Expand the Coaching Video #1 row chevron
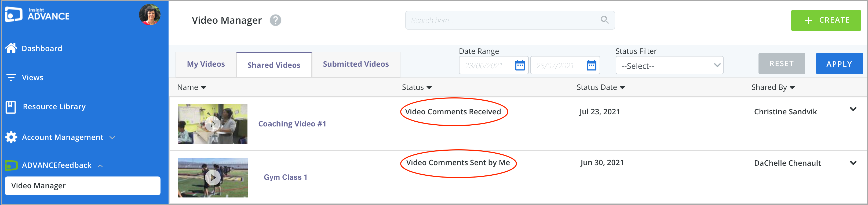Screen dimensions: 868x205 click(853, 109)
